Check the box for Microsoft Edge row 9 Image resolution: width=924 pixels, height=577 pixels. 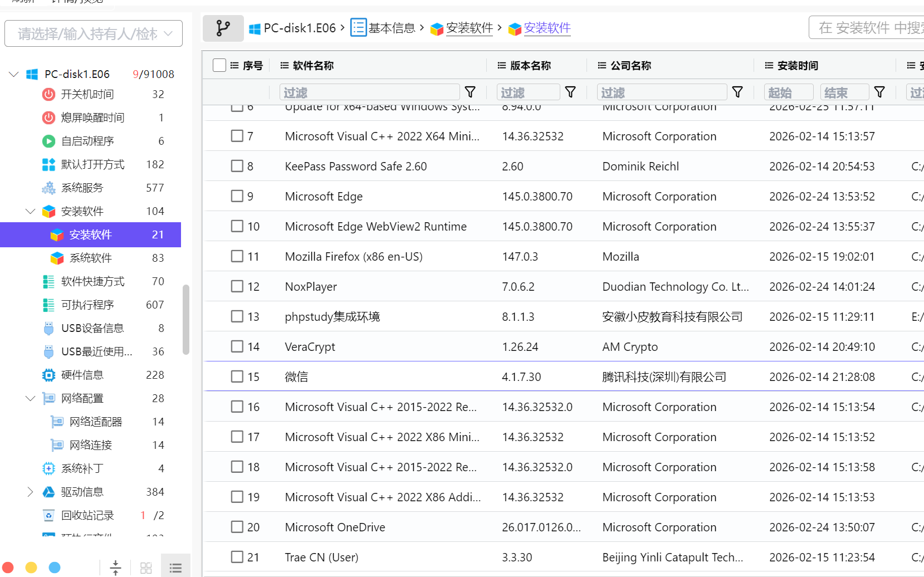pyautogui.click(x=237, y=196)
